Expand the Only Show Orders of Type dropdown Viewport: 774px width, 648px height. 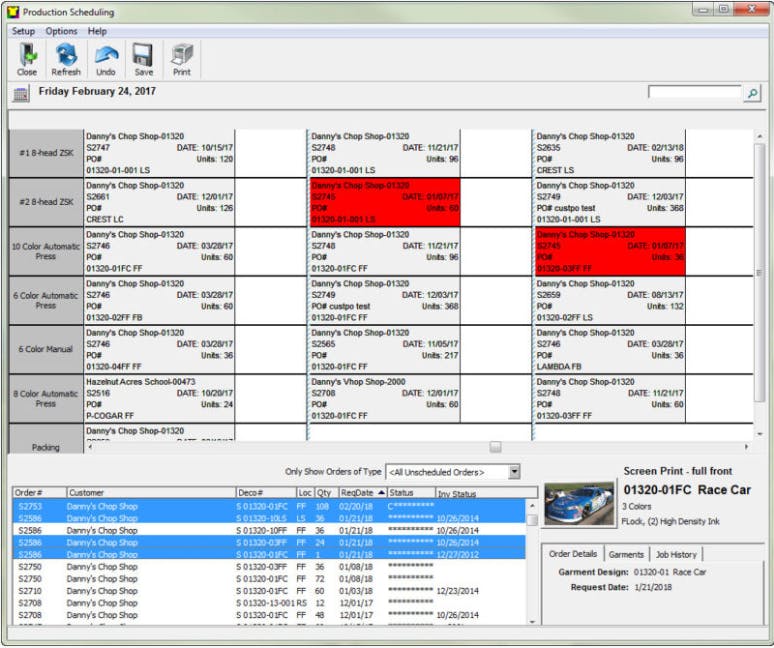pos(514,472)
